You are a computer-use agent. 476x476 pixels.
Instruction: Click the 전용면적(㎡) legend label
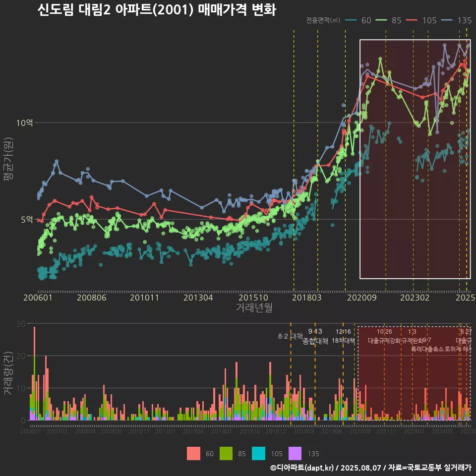coord(323,20)
